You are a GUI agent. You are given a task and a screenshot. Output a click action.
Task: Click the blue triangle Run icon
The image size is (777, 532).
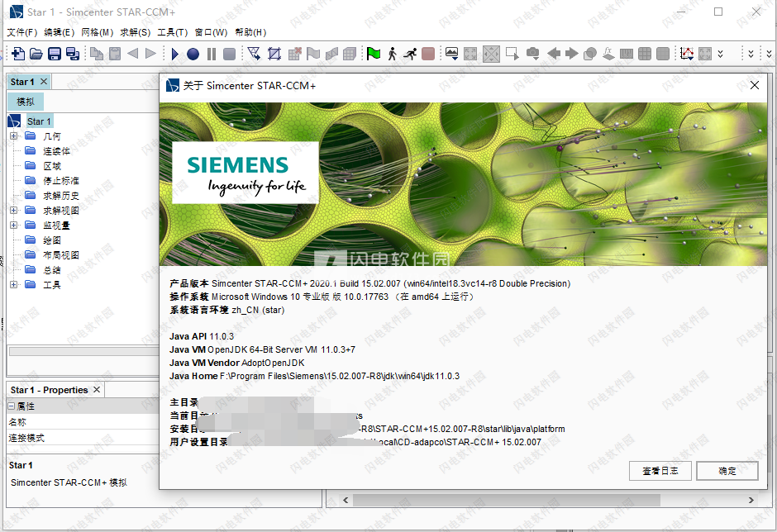coord(174,54)
